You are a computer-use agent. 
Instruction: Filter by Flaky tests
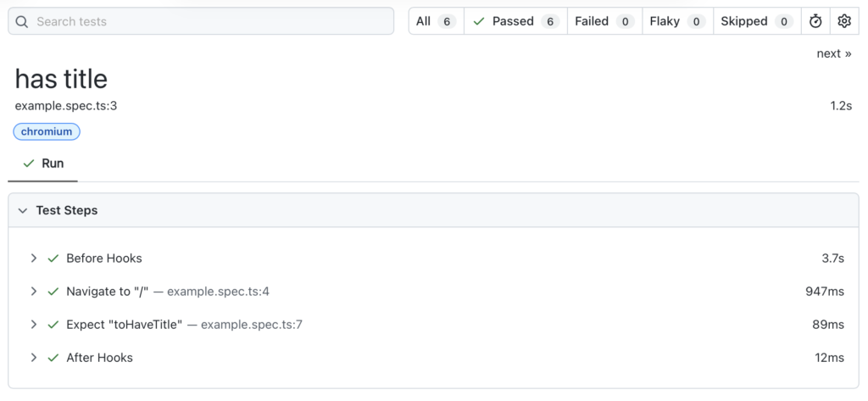coord(676,21)
